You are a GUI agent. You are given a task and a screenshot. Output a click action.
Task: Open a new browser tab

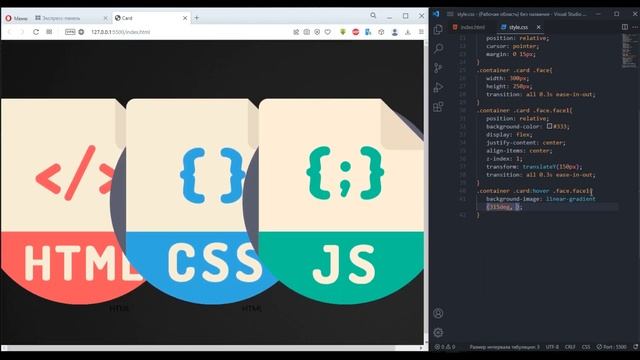[197, 18]
